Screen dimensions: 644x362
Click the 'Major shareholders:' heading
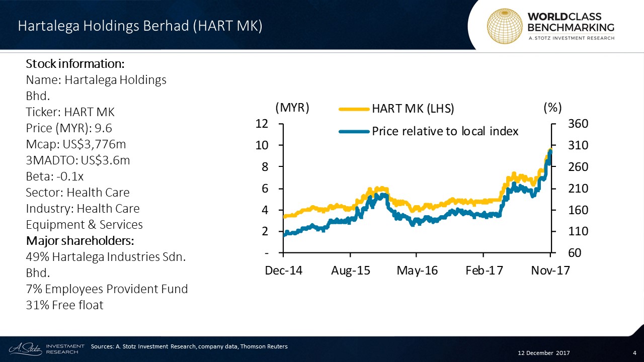[79, 241]
